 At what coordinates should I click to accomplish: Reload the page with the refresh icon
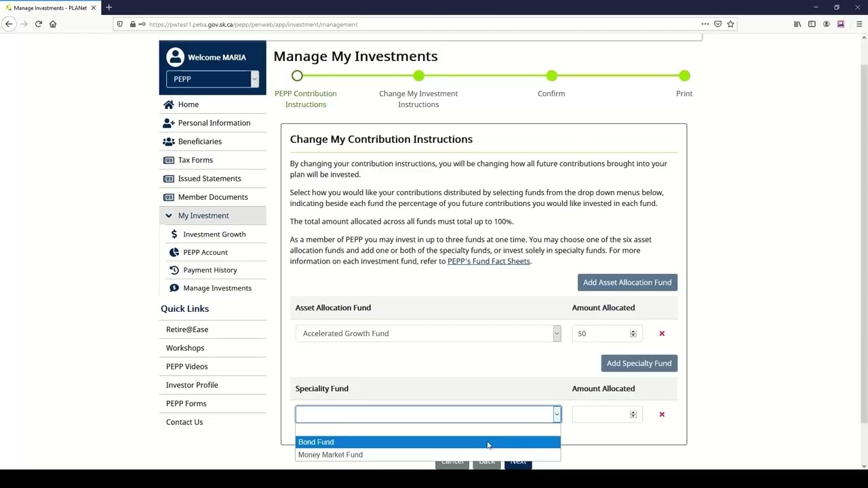click(39, 24)
